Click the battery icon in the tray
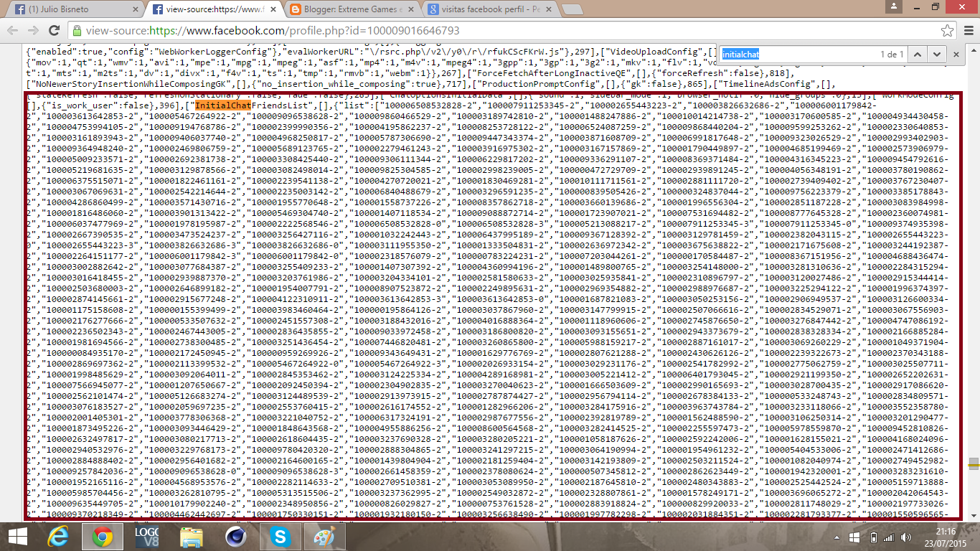 click(873, 537)
